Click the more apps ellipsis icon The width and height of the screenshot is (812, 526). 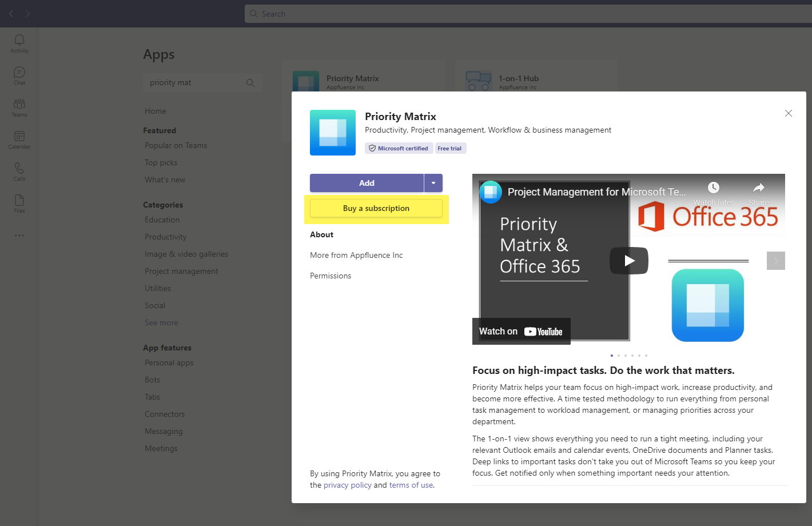click(x=19, y=236)
